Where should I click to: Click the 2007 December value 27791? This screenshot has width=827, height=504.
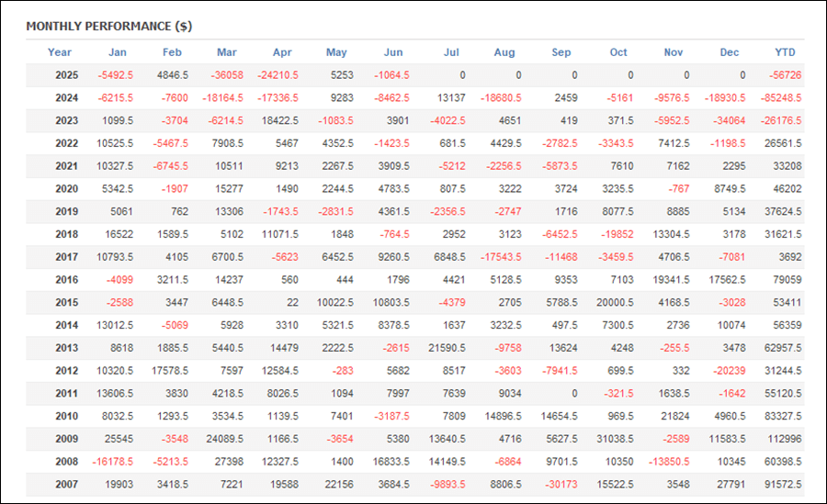(731, 484)
